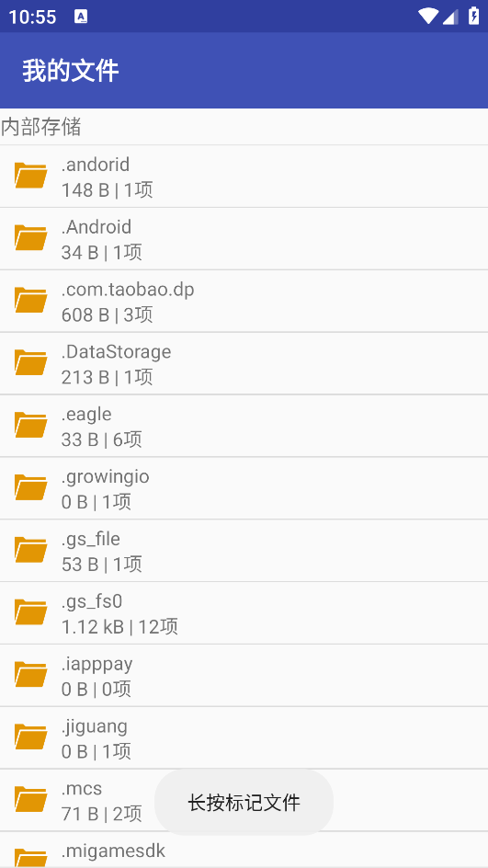Click the .com.taobao.dp folder icon
Viewport: 488px width, 868px height.
coord(30,301)
